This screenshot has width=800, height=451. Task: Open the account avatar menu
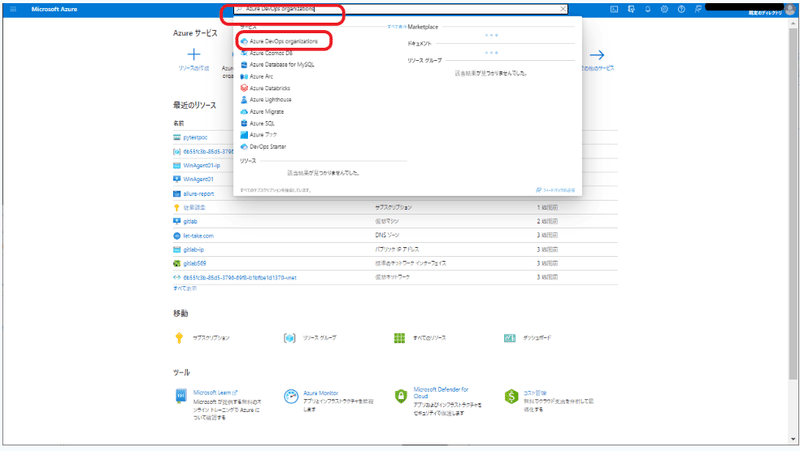click(790, 9)
